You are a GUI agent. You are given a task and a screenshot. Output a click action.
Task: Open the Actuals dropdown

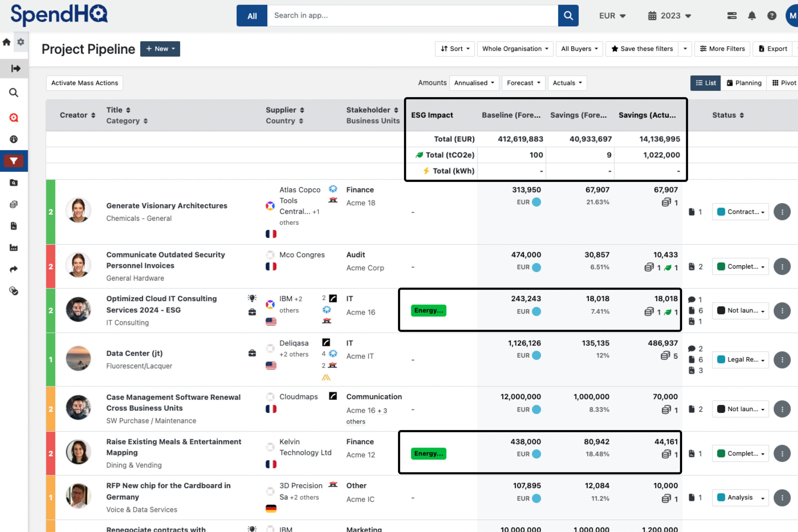[567, 83]
